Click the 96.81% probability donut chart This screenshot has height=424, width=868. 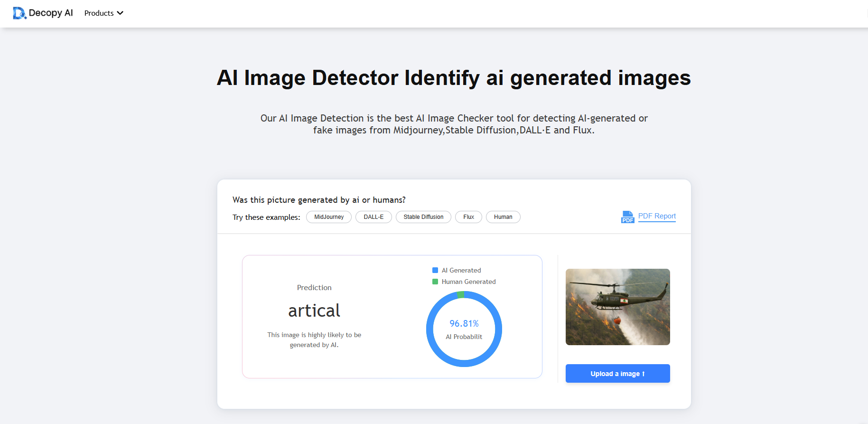[464, 329]
